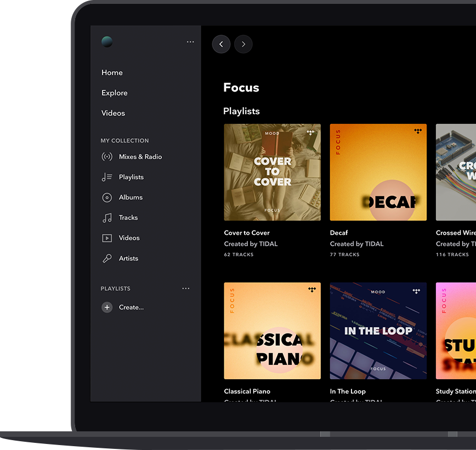Select Videos in the main sidebar navigation

pos(113,113)
